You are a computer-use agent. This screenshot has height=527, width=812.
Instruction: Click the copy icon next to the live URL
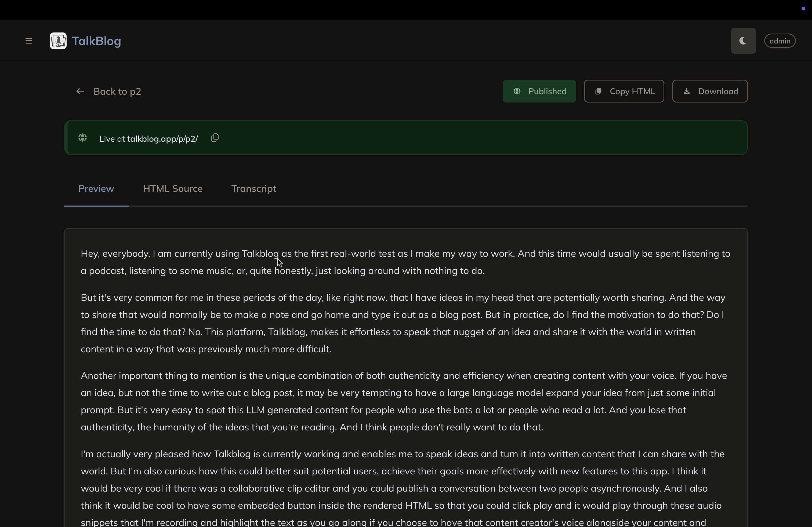tap(215, 137)
